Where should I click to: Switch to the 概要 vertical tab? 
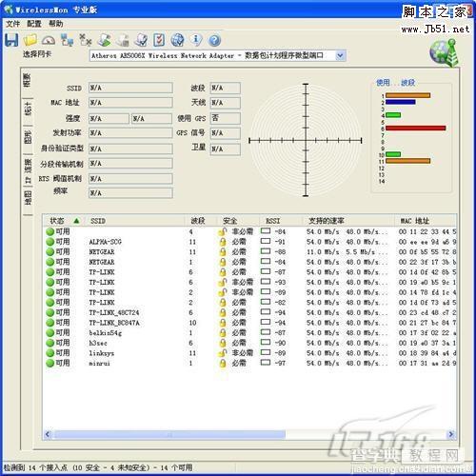click(28, 82)
